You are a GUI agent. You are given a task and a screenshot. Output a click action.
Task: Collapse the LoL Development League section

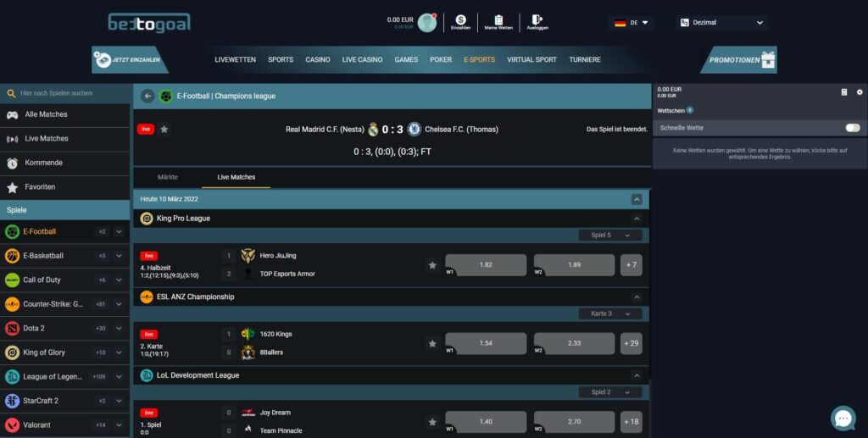point(637,376)
